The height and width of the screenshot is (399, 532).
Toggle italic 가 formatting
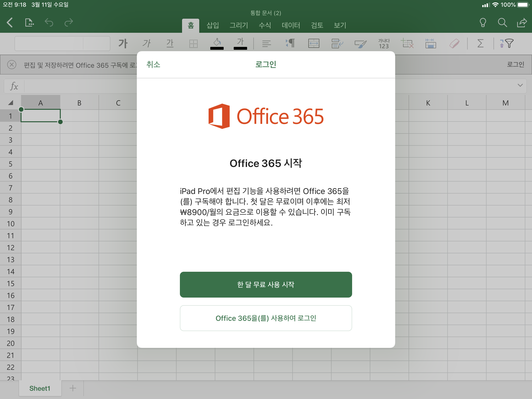(x=146, y=44)
